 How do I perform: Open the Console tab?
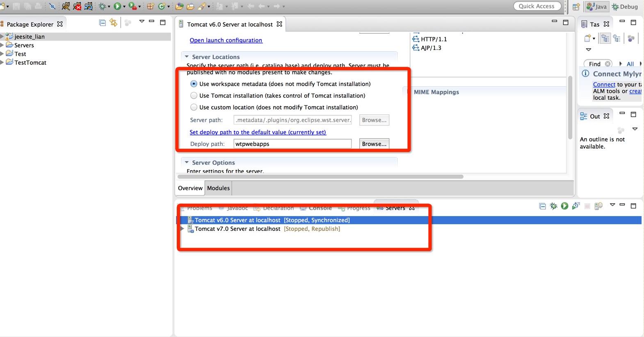coord(316,208)
